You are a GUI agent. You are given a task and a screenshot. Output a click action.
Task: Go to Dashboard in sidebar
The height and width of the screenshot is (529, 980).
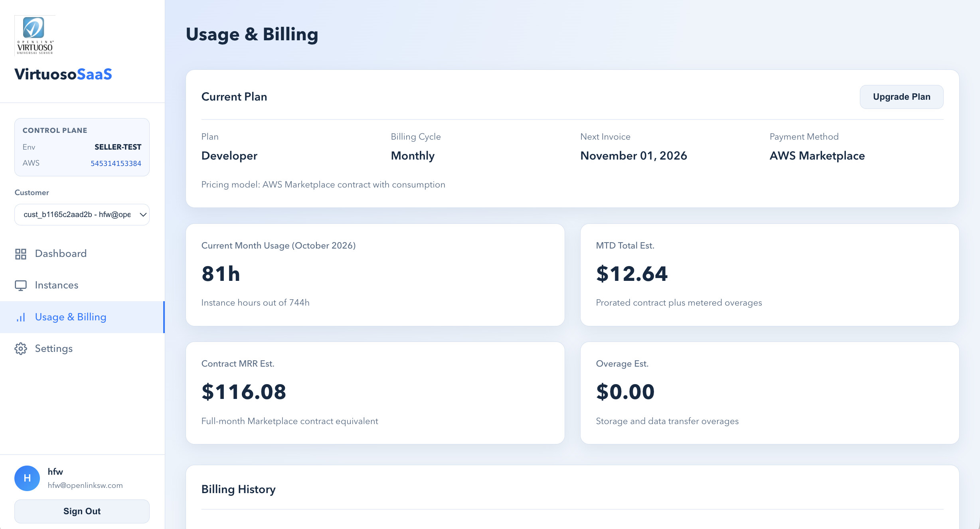click(x=82, y=254)
